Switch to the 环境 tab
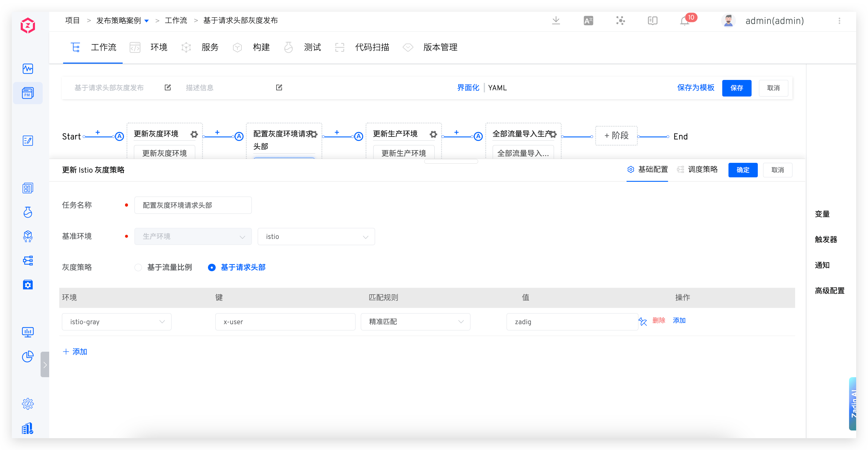This screenshot has width=868, height=450. tap(158, 47)
